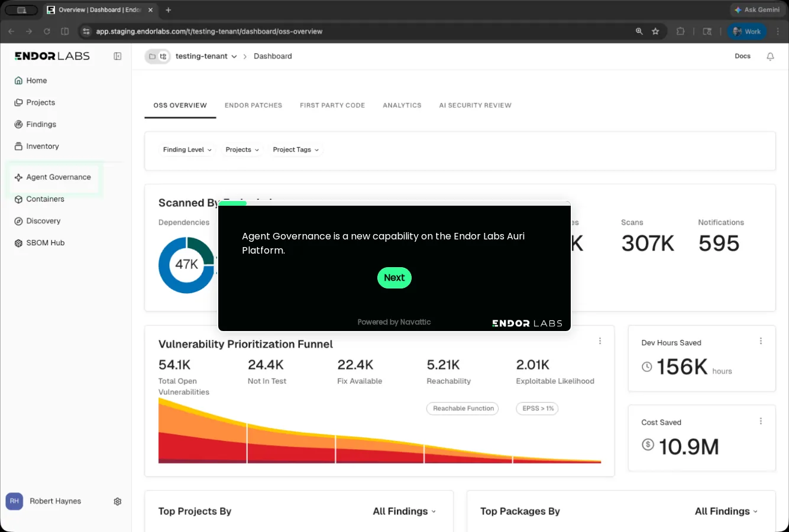Open the Cost Saved options menu
789x532 pixels.
pos(761,421)
